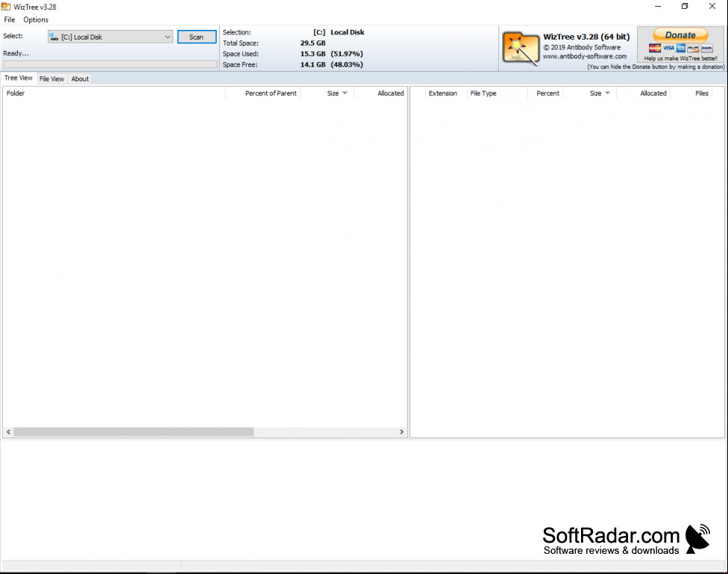Click the Donate button
The image size is (728, 574).
(680, 35)
